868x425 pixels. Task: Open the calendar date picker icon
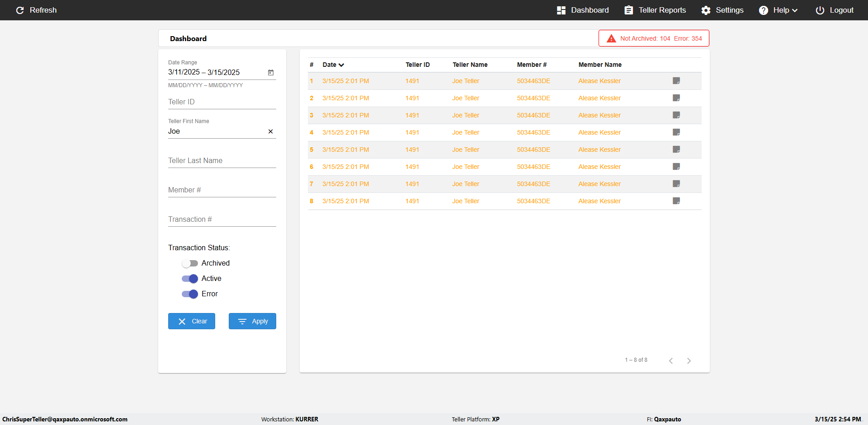(x=271, y=72)
